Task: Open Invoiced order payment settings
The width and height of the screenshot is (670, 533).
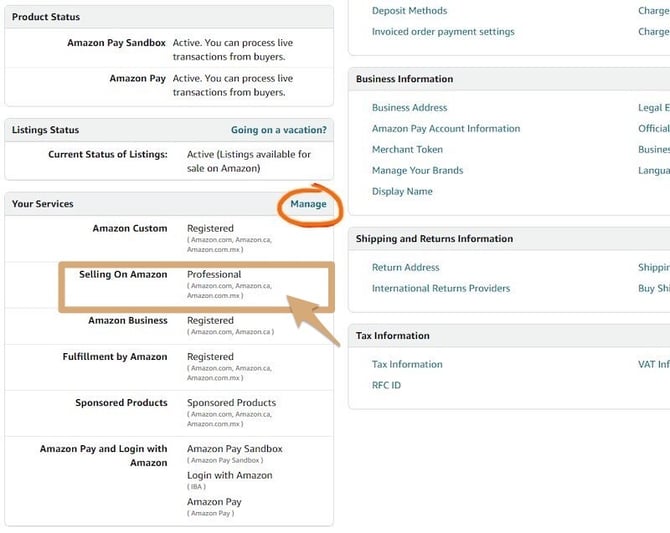Action: coord(443,32)
